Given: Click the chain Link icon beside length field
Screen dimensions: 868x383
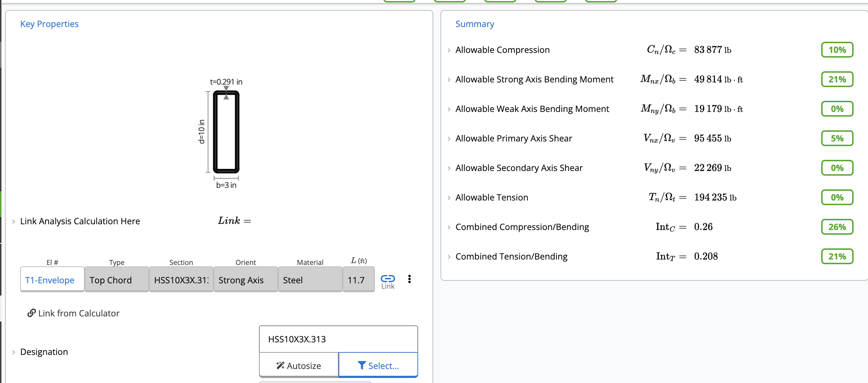Looking at the screenshot, I should tap(388, 279).
